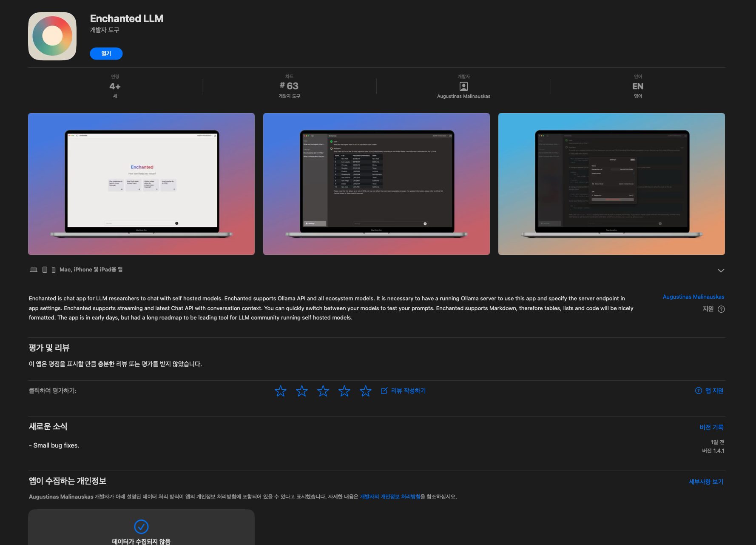The image size is (756, 545).
Task: Click the iPad platform icon
Action: tap(45, 270)
